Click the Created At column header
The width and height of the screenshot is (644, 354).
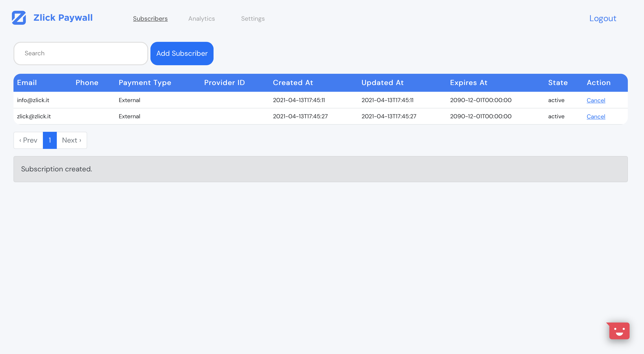[293, 83]
